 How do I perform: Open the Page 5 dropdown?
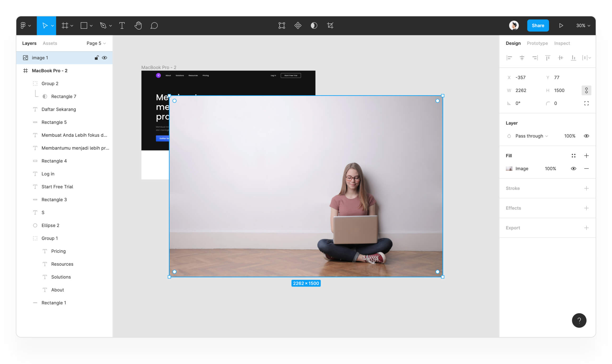pyautogui.click(x=96, y=43)
